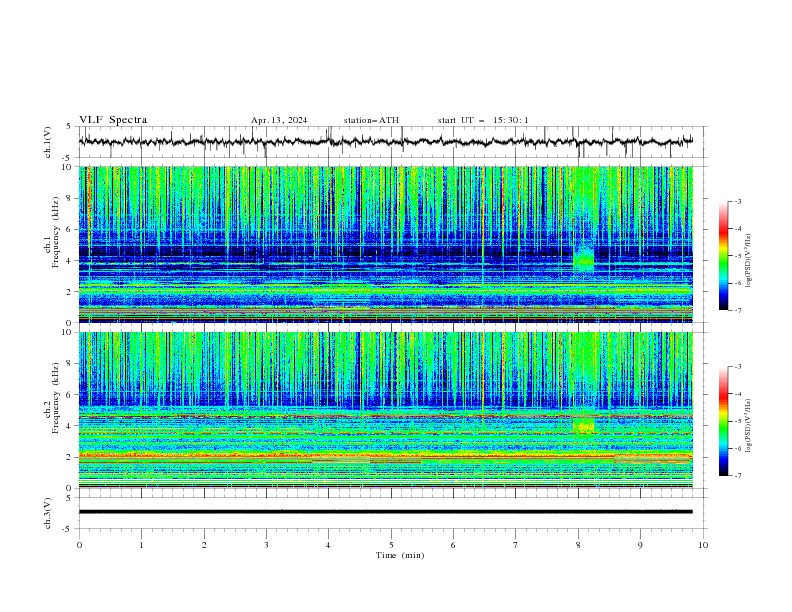Viewport: 792px width, 612px height.
Task: Click time axis tick label "1"
Action: point(141,545)
